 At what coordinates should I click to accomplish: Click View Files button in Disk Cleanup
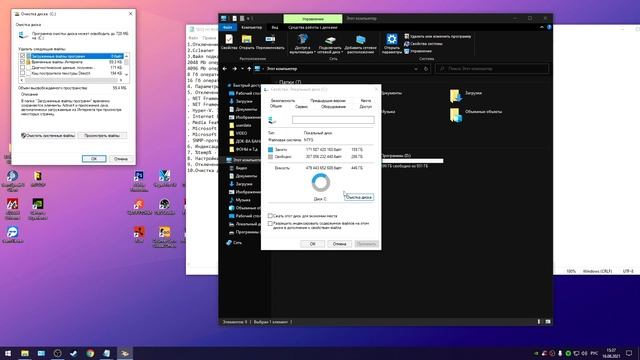[x=102, y=136]
